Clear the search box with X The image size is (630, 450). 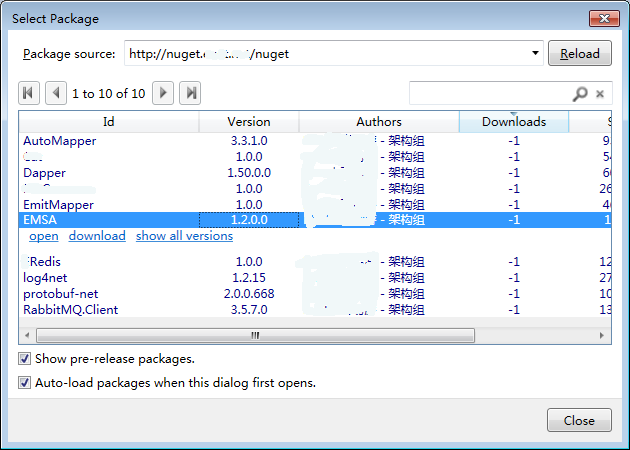click(600, 94)
